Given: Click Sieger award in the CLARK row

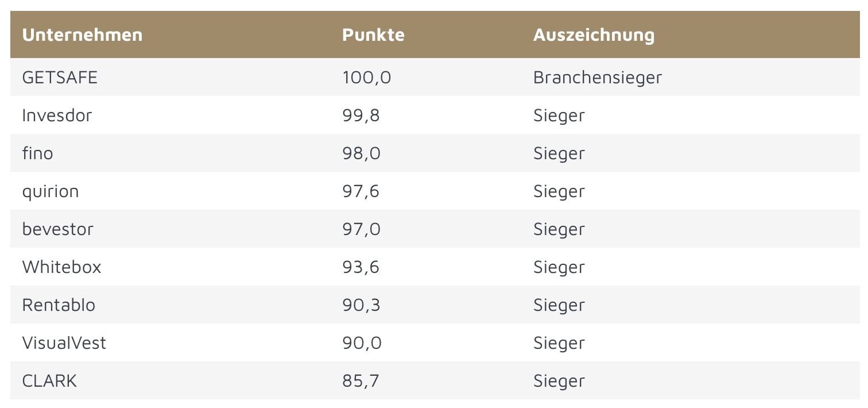Looking at the screenshot, I should point(559,380).
